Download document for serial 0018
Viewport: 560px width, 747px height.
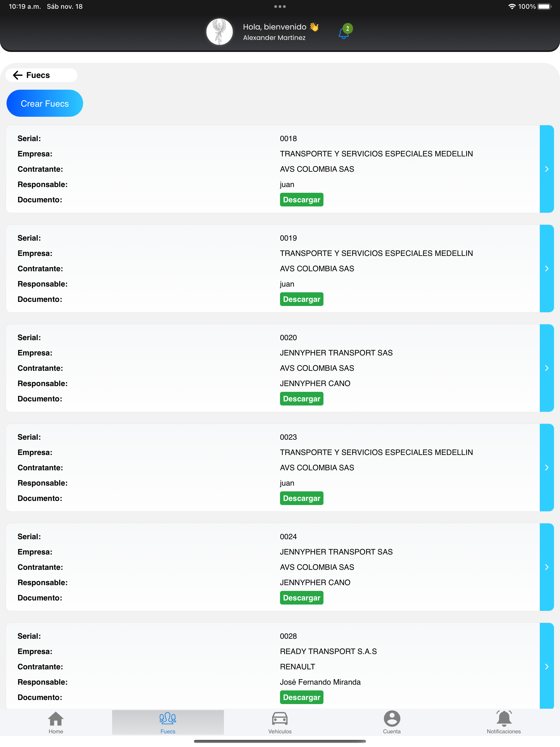[301, 200]
